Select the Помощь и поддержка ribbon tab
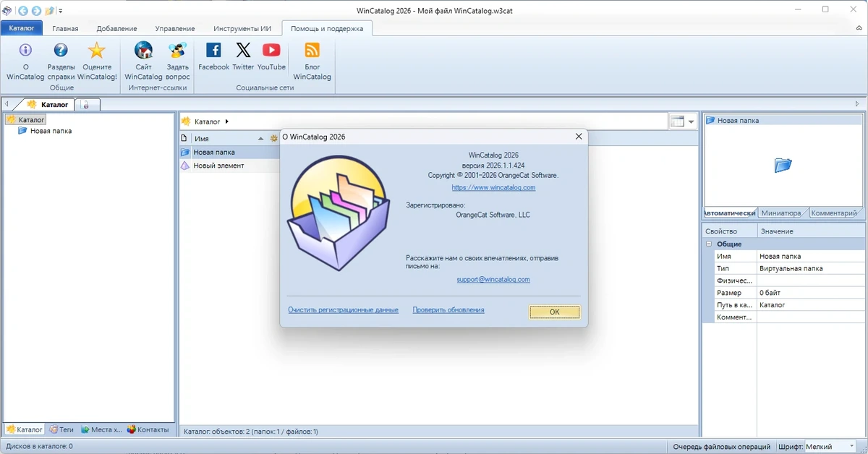 coord(327,28)
